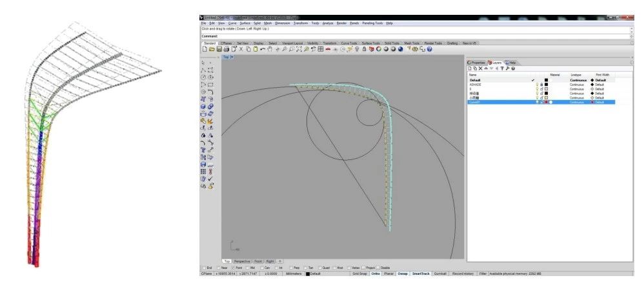Toggle SmartTrack in status bar
Screen dimensions: 644x289
coord(421,274)
